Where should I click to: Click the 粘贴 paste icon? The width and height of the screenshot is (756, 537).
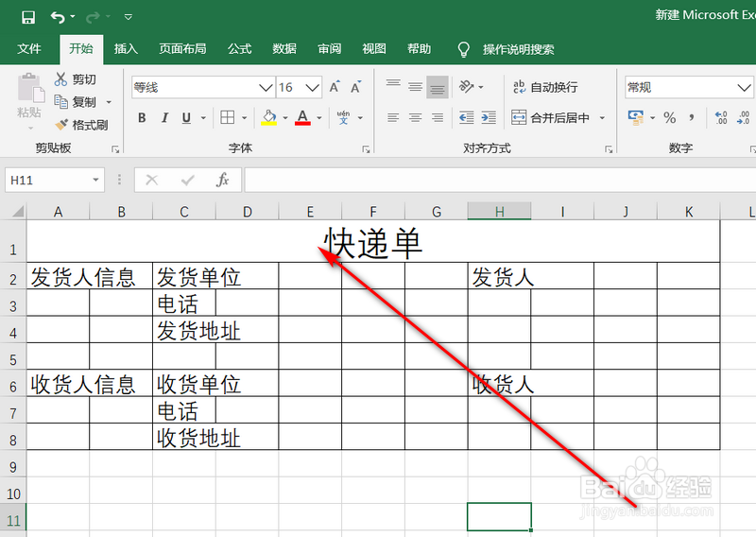point(31,89)
